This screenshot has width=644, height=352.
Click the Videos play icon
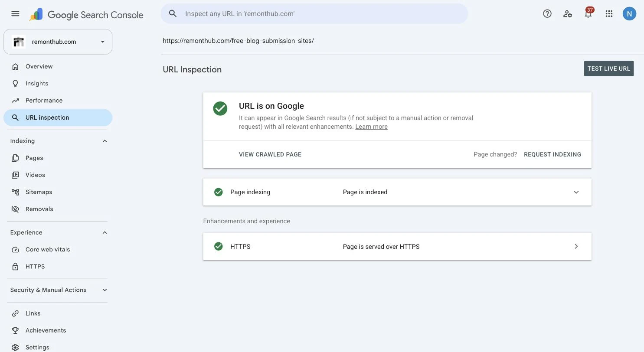pyautogui.click(x=16, y=175)
